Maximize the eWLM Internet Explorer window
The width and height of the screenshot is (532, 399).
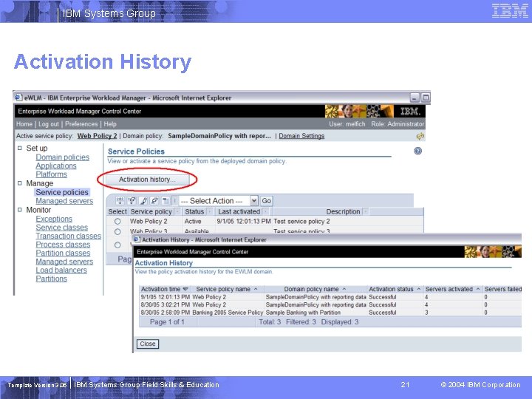[426, 98]
